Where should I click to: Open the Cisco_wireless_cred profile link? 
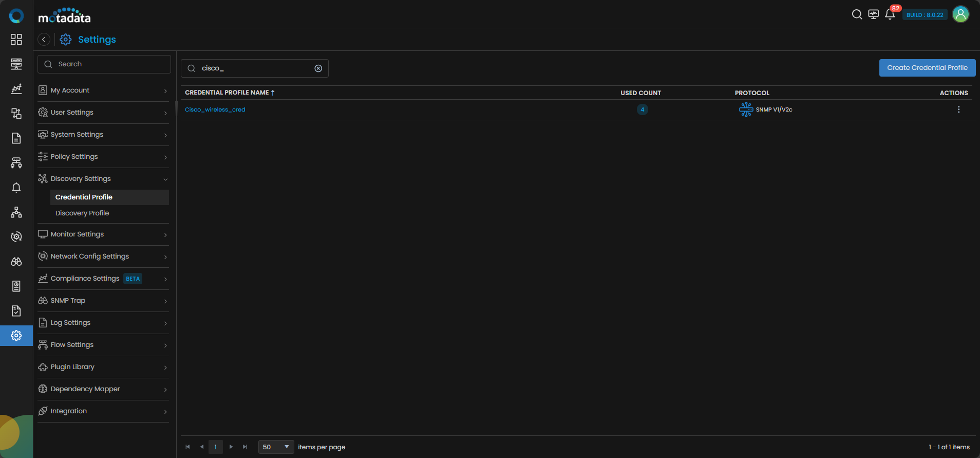pyautogui.click(x=215, y=109)
